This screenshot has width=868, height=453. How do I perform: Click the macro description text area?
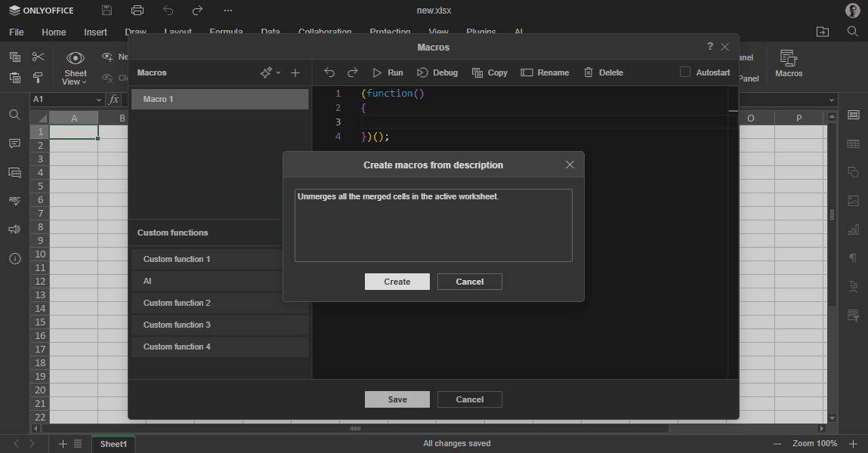click(x=434, y=225)
